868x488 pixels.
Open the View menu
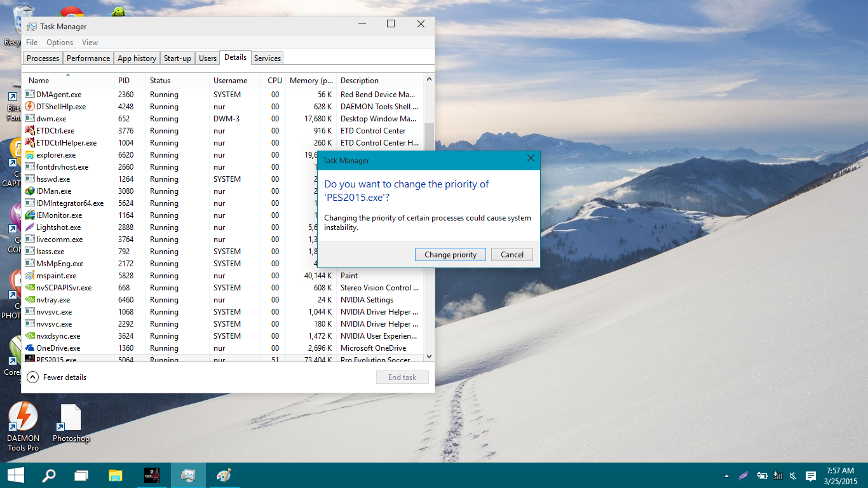click(90, 42)
